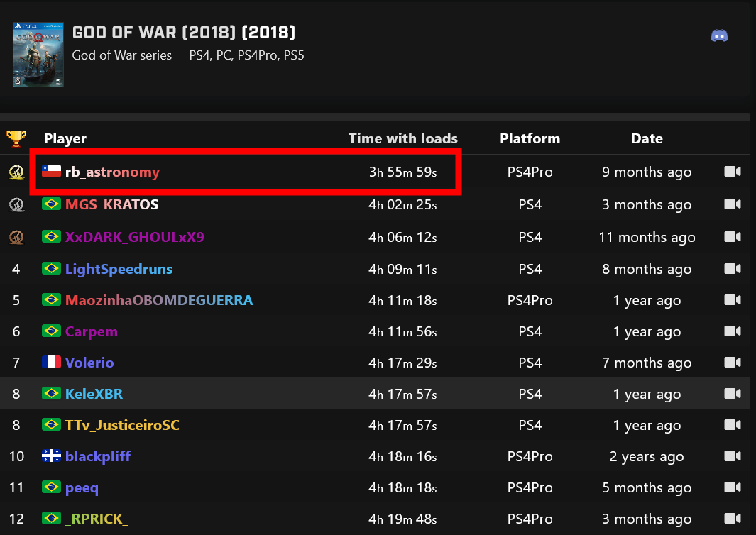Click the 4h 18m 18s time
The height and width of the screenshot is (535, 756).
point(402,487)
